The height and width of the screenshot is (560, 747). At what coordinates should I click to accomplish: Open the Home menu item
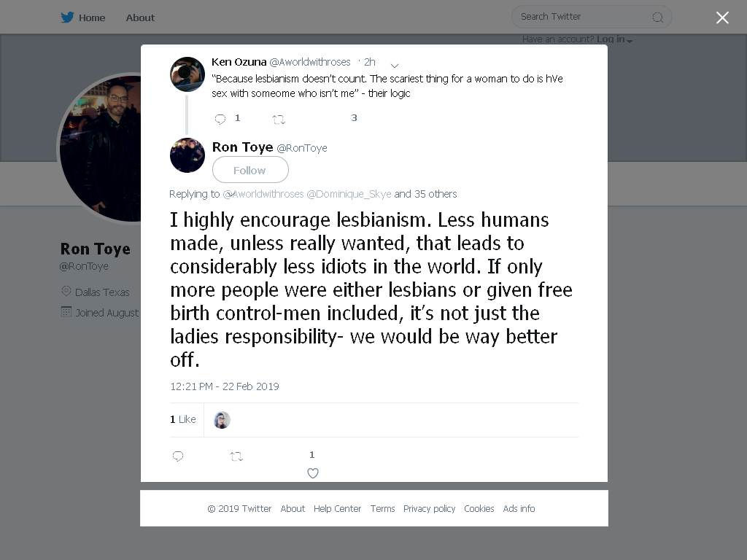(92, 17)
